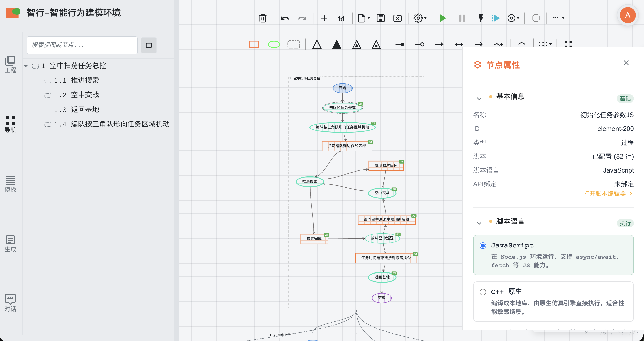Select the C++ 原生 radio option
This screenshot has height=341, width=644.
coord(483,292)
